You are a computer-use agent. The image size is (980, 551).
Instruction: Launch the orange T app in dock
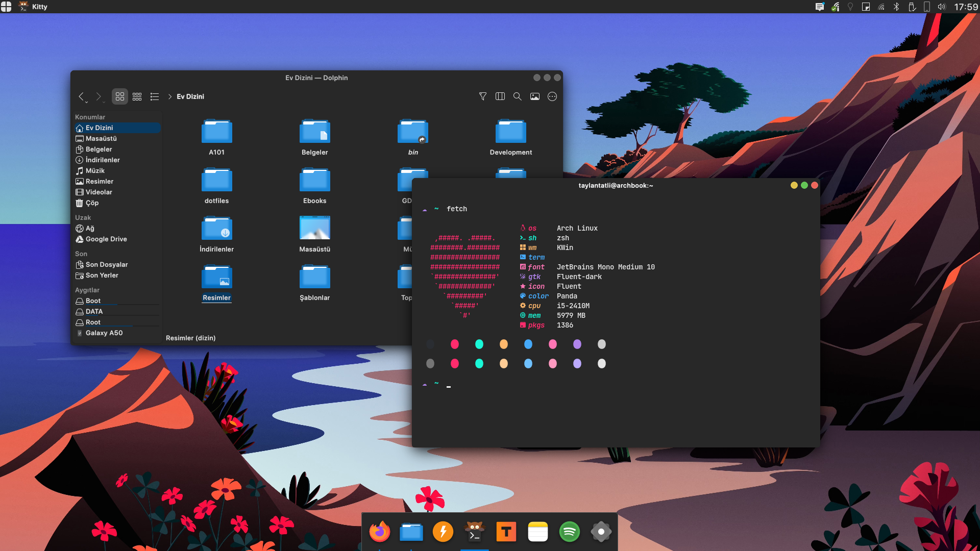506,532
